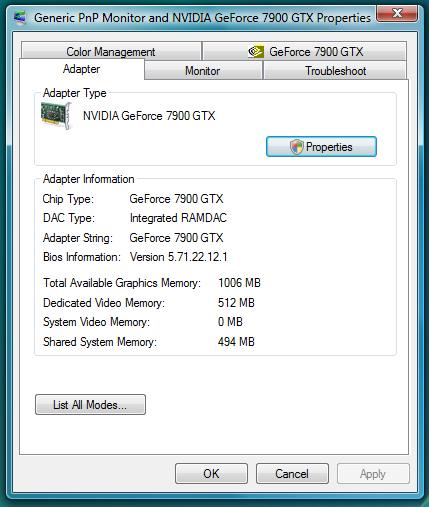Image resolution: width=429 pixels, height=507 pixels.
Task: Click the List All Modes button
Action: [x=90, y=405]
